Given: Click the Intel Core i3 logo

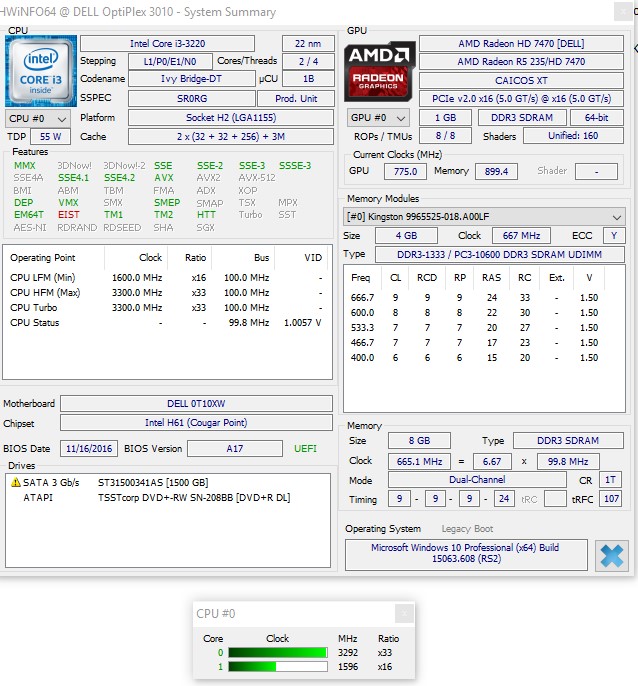Looking at the screenshot, I should click(x=41, y=71).
